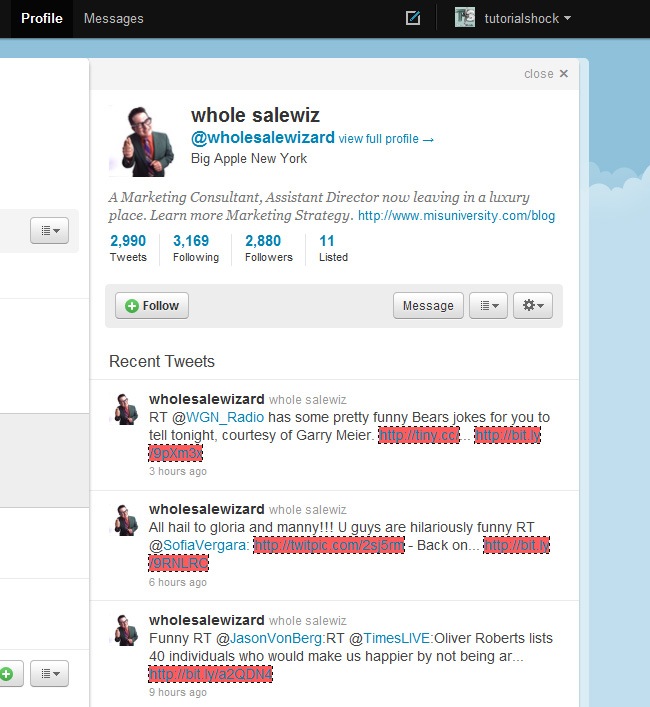
Task: Open the @wholesalewizard handle link
Action: pos(263,137)
